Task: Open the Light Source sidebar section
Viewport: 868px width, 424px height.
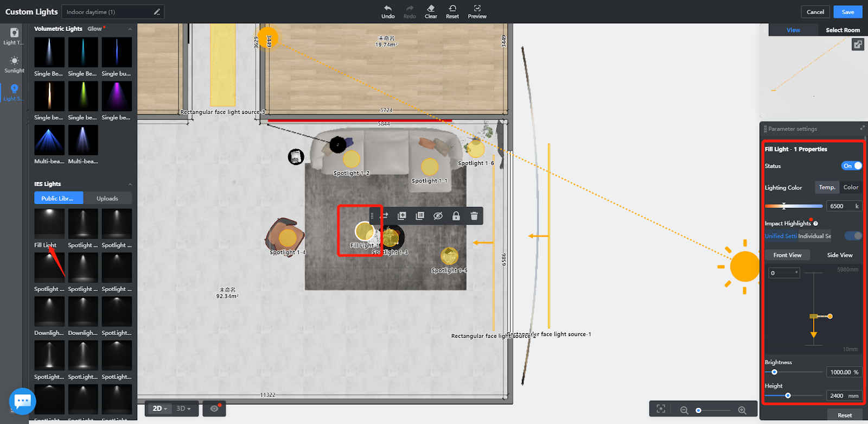Action: coord(14,93)
